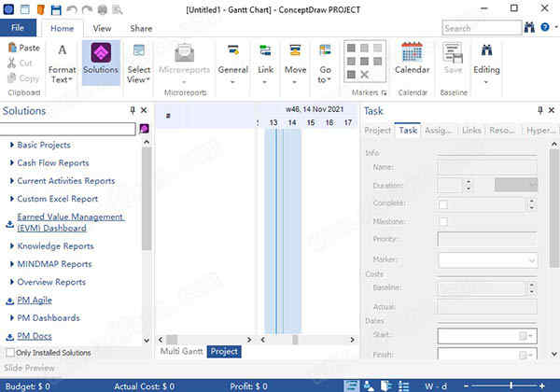Pin the Task panel
The width and height of the screenshot is (560, 392).
point(540,110)
